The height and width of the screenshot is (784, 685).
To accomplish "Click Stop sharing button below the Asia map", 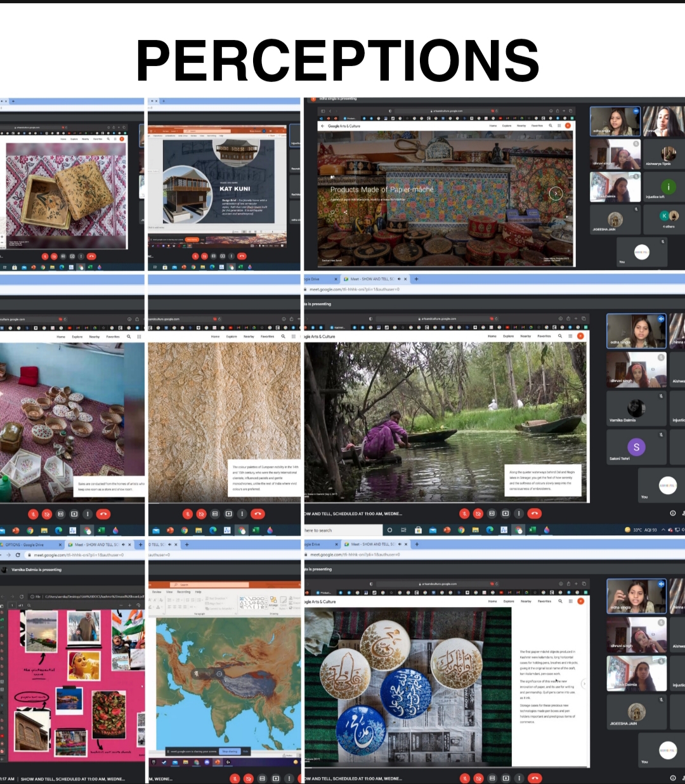I will [x=229, y=752].
